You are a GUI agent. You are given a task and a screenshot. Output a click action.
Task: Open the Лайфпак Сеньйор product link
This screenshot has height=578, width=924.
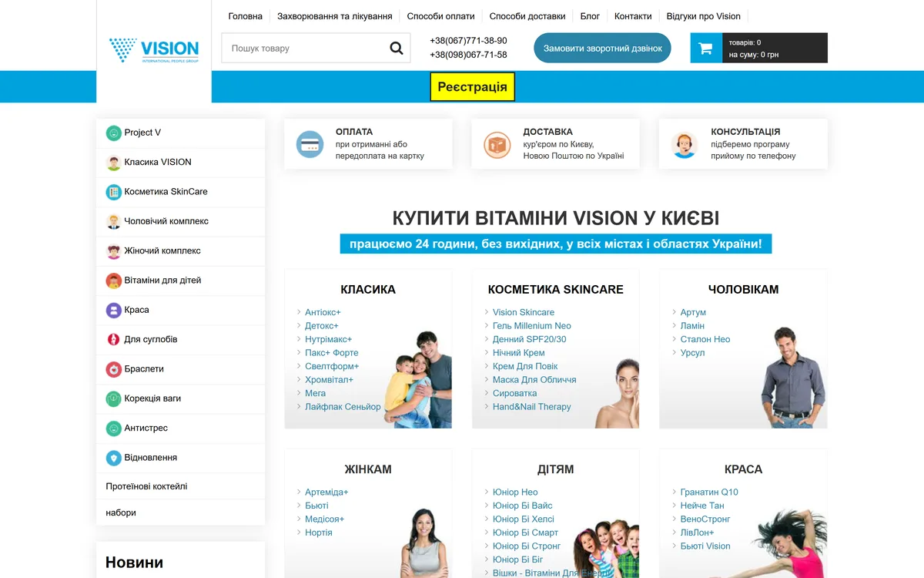click(343, 407)
